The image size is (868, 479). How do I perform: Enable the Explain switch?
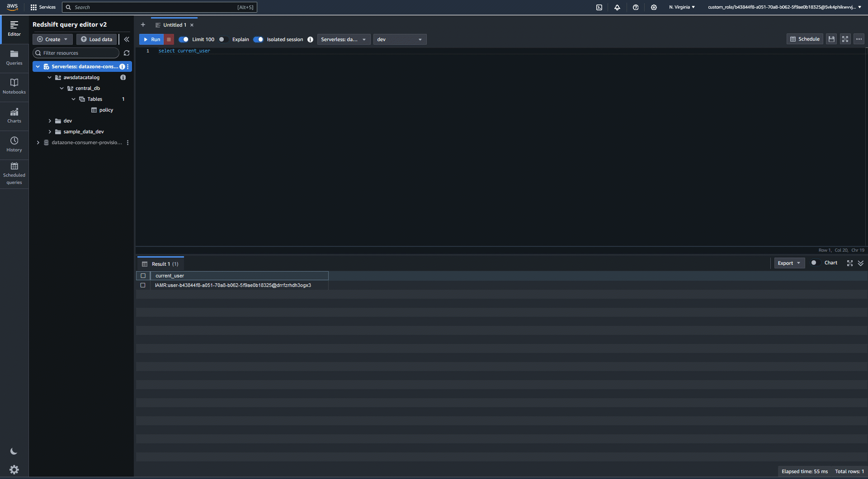click(222, 39)
